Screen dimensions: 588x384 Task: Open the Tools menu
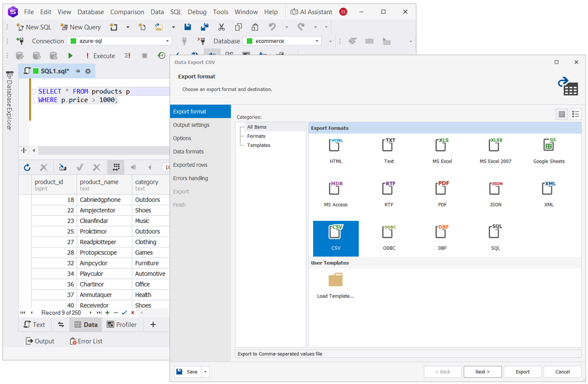coord(221,12)
